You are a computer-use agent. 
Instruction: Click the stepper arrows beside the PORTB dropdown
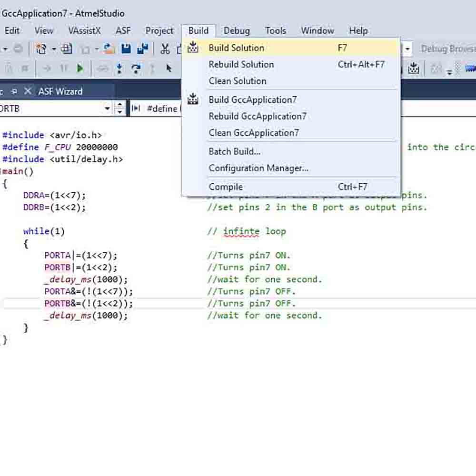point(120,109)
